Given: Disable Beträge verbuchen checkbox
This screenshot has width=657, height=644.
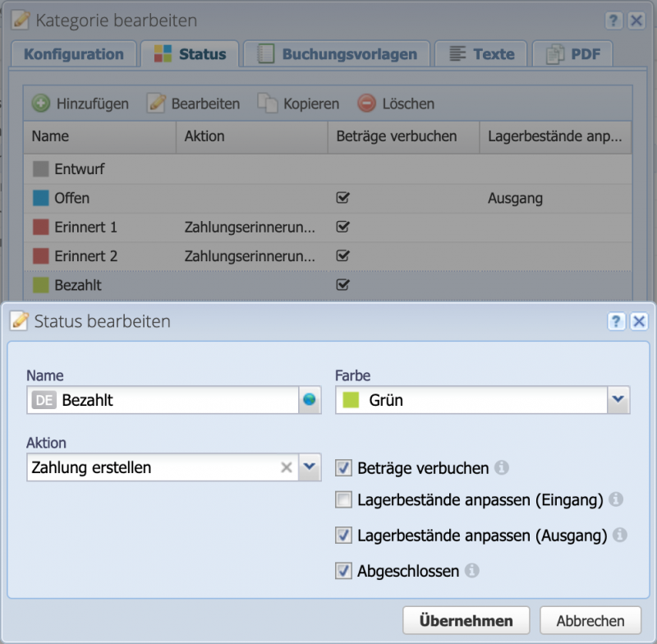Looking at the screenshot, I should click(343, 467).
